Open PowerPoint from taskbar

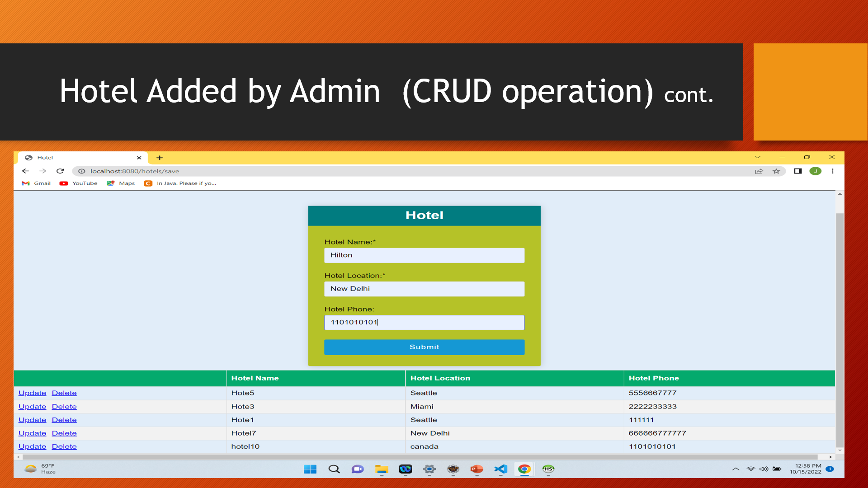tap(476, 469)
